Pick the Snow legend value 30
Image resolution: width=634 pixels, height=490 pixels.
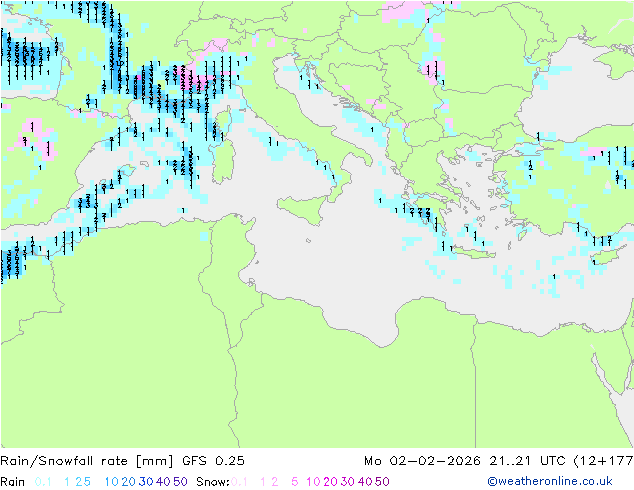tap(348, 482)
